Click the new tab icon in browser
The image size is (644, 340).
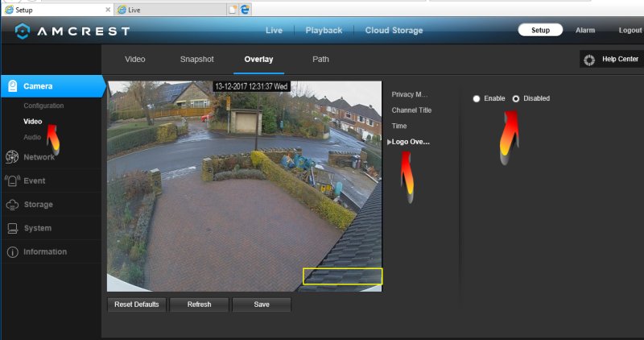233,10
